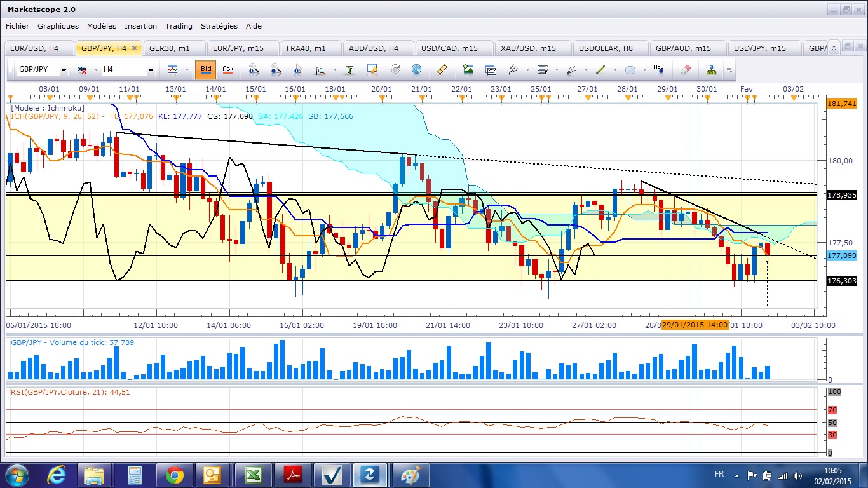Toggle the Bid price display button
868x488 pixels.
[206, 69]
